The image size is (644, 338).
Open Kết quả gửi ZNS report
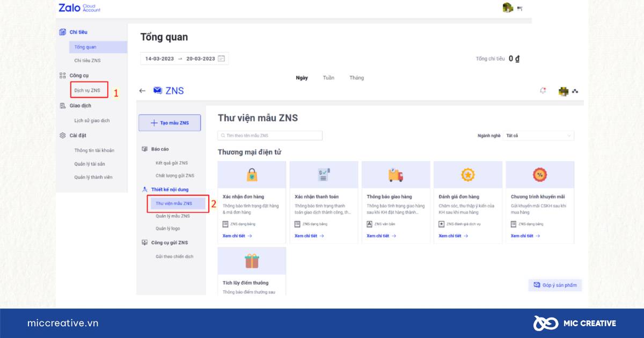point(172,163)
